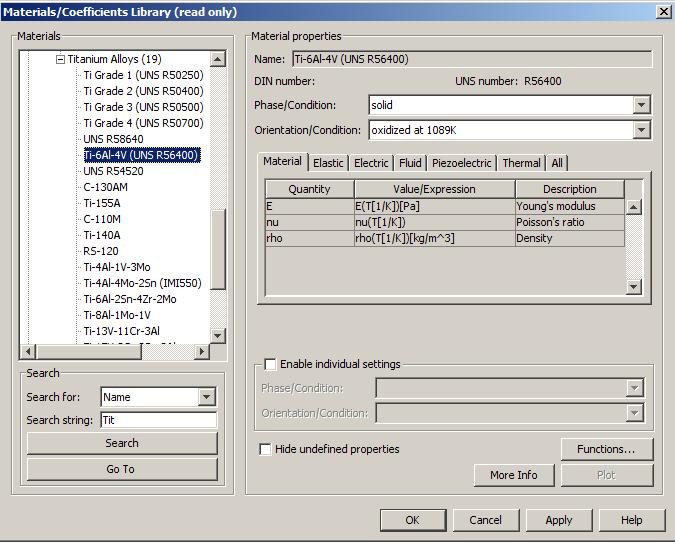
Task: Select Ti Grade 4 (UNS R50700)
Action: (x=143, y=123)
